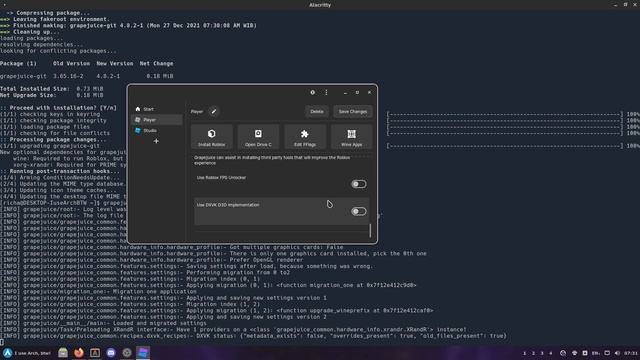Image resolution: width=640 pixels, height=360 pixels.
Task: Launch Firefox from the taskbar
Action: [79, 353]
